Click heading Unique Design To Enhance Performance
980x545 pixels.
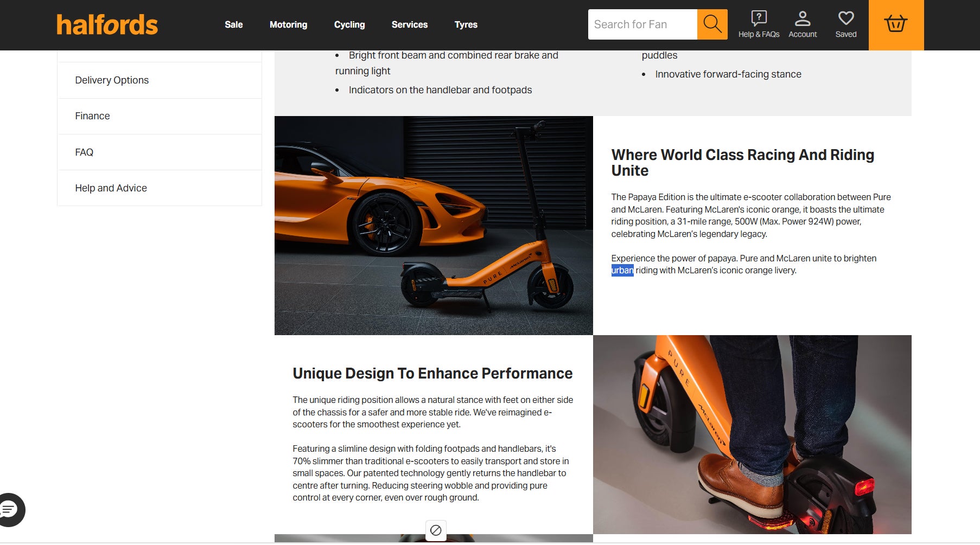coord(432,374)
